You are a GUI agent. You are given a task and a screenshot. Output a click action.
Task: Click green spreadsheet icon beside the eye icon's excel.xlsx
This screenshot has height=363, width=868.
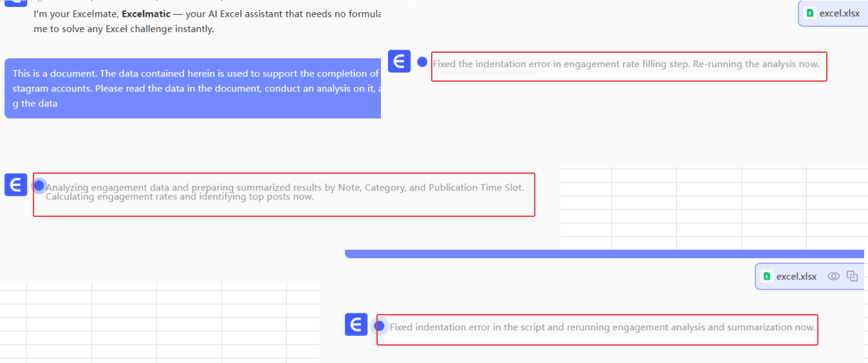click(766, 276)
